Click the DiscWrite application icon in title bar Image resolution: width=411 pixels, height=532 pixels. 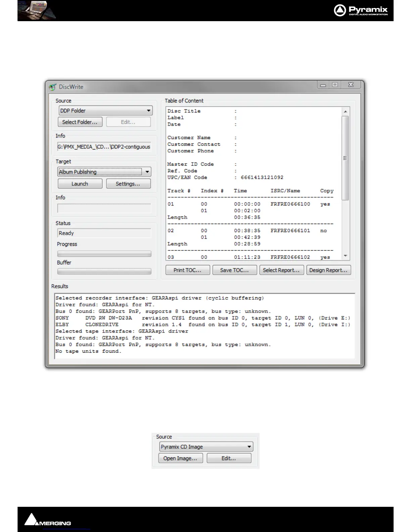coord(52,87)
